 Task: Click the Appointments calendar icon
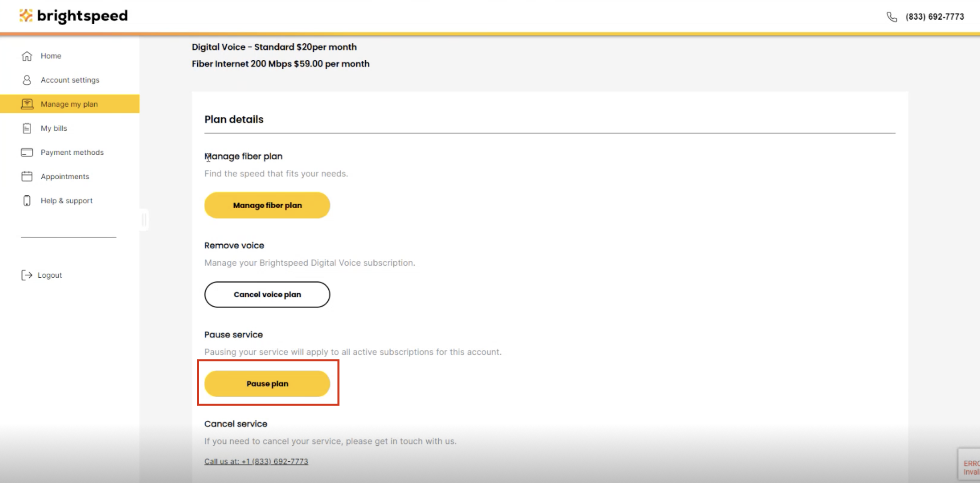pyautogui.click(x=27, y=177)
